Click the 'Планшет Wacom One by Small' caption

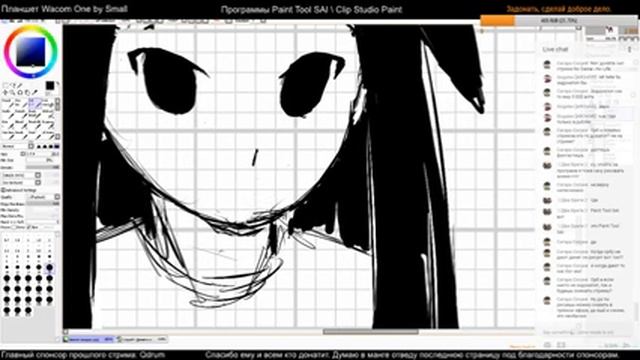[64, 9]
